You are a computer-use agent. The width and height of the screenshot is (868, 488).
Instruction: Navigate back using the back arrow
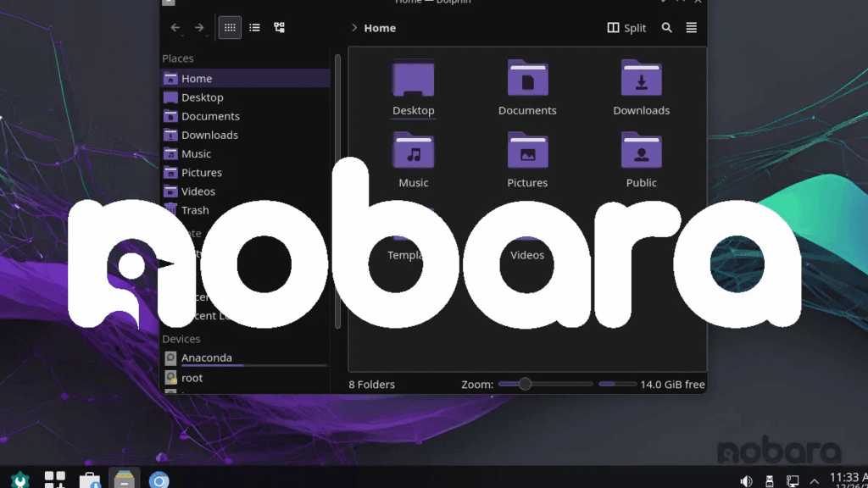point(175,27)
